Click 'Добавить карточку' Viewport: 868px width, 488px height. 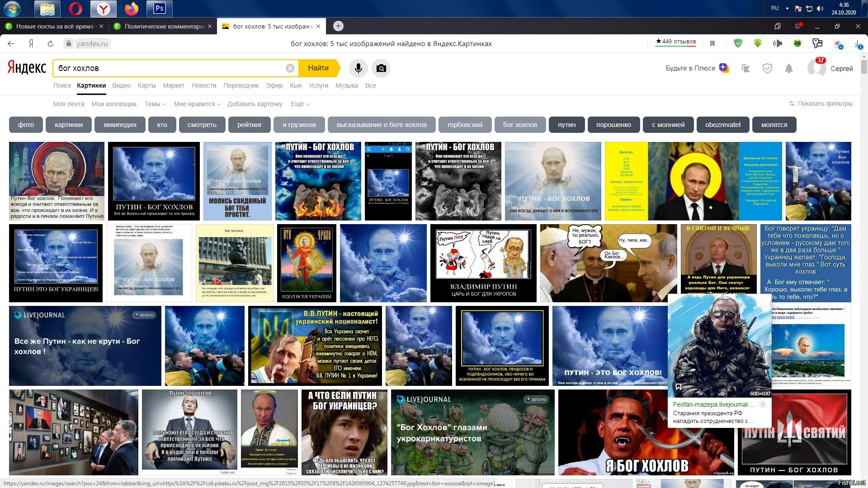click(x=255, y=104)
